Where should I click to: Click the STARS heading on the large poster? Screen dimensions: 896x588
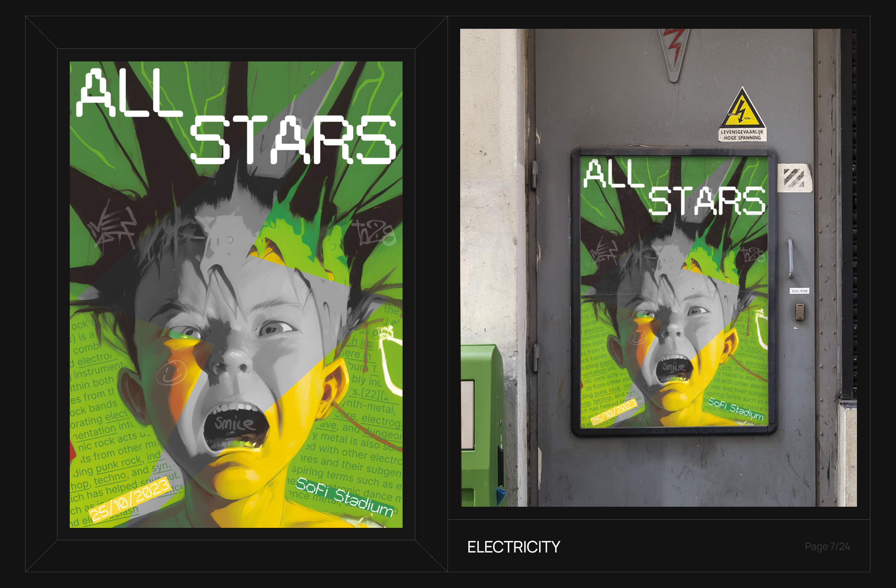pyautogui.click(x=293, y=140)
